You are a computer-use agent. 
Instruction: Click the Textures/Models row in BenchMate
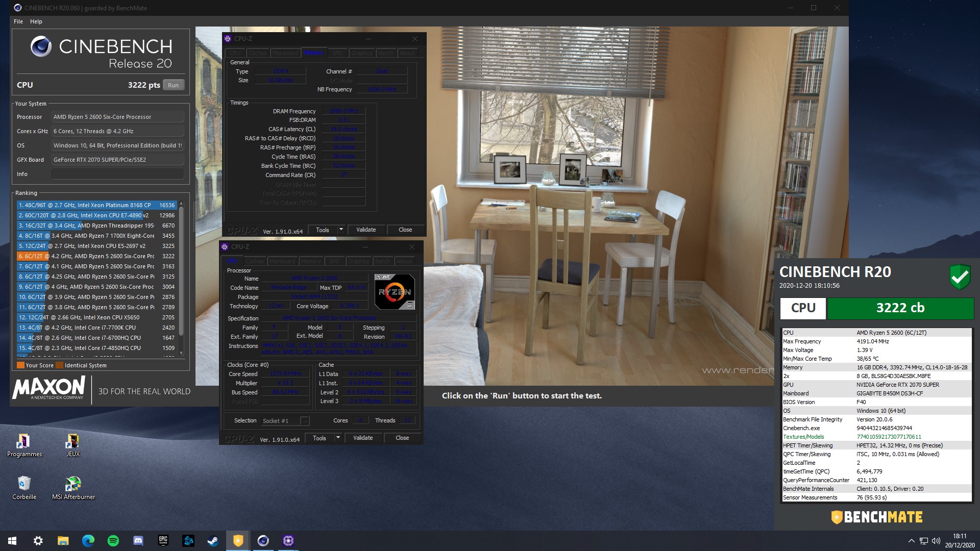pyautogui.click(x=876, y=437)
